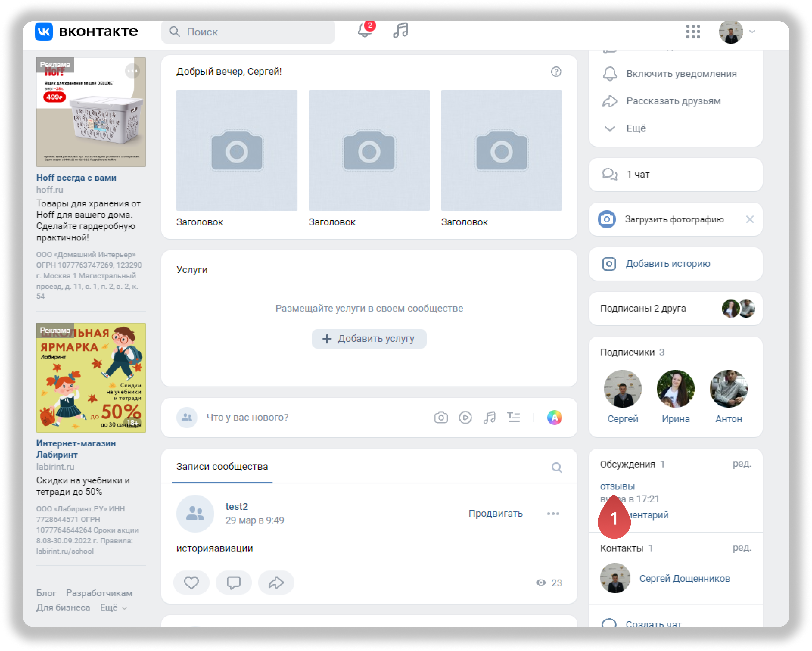Open the services grid icon in header
This screenshot has width=812, height=651.
693,32
